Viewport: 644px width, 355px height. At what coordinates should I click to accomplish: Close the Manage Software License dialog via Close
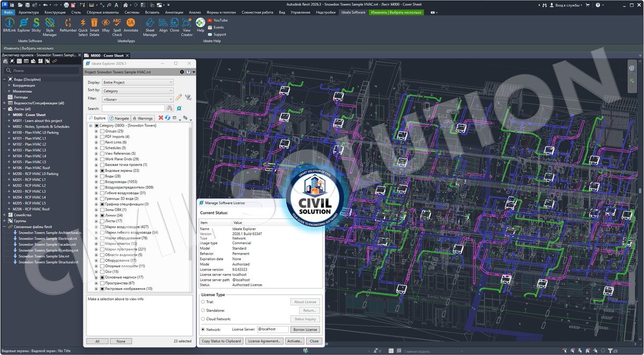314,341
